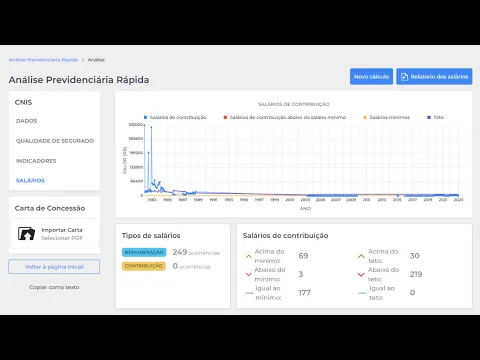This screenshot has width=480, height=360.
Task: Follow the Análise Previdenciária Rápida breadcrumb link
Action: (x=43, y=60)
